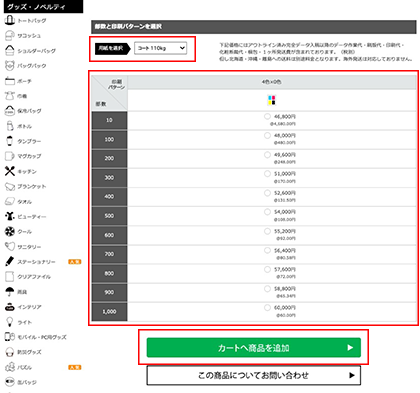Choose the ボトル bottle category icon
The image size is (420, 393).
[x=10, y=126]
